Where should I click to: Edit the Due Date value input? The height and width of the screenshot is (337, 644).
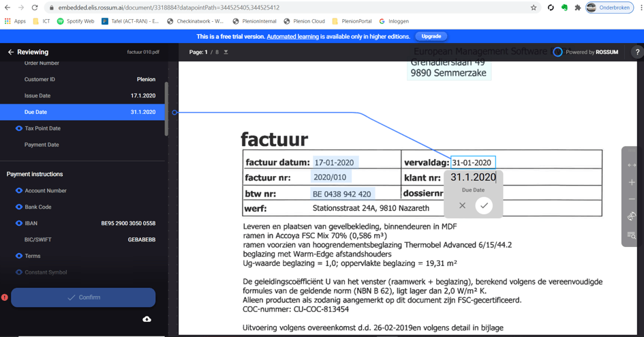(473, 177)
